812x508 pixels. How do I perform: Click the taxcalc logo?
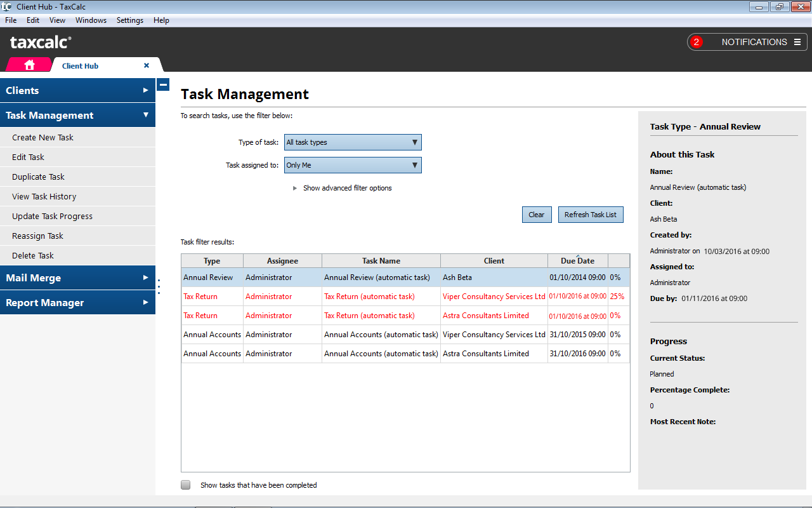41,43
